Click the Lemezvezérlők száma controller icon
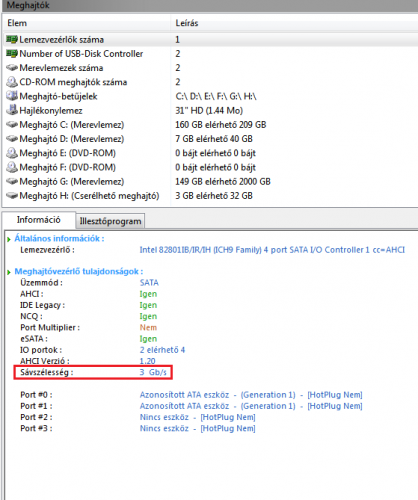 12,40
